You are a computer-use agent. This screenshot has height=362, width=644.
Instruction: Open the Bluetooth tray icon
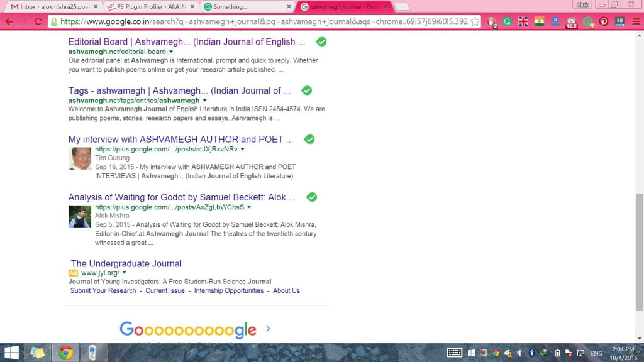point(532,353)
